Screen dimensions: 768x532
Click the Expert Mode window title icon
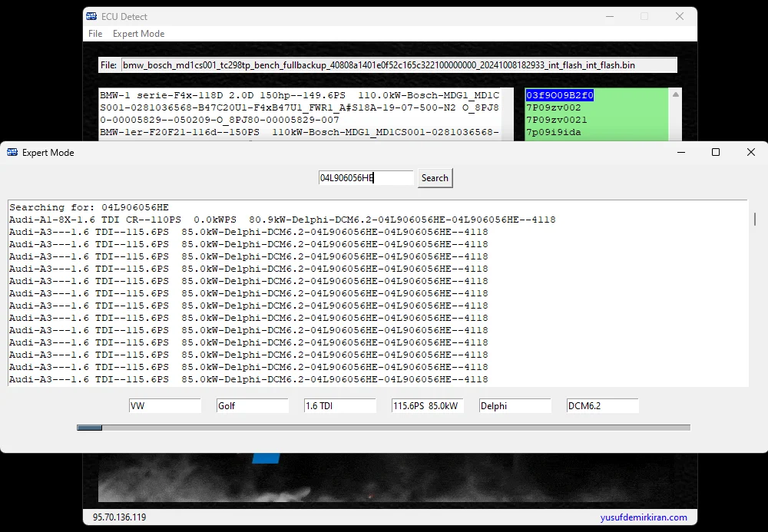tap(12, 153)
